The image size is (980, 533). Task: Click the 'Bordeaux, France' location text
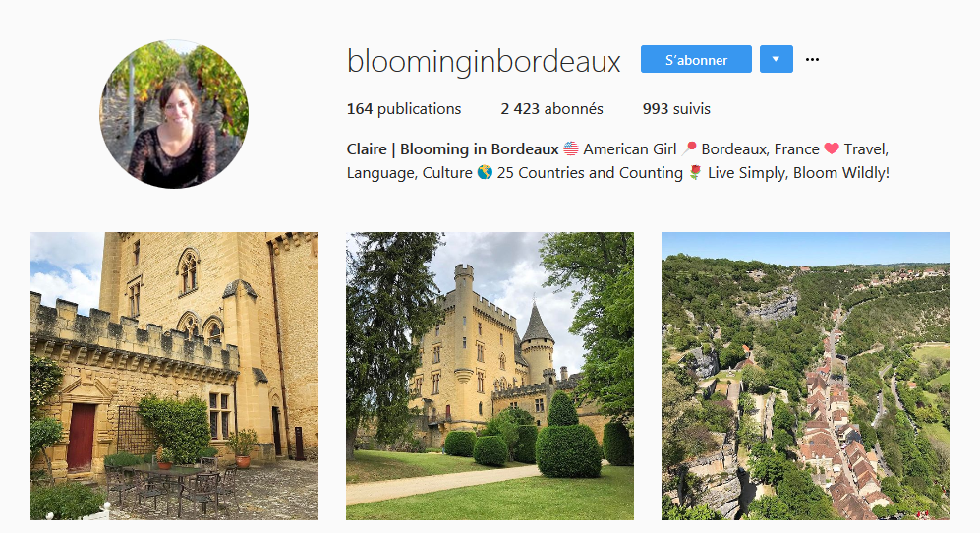click(x=760, y=148)
